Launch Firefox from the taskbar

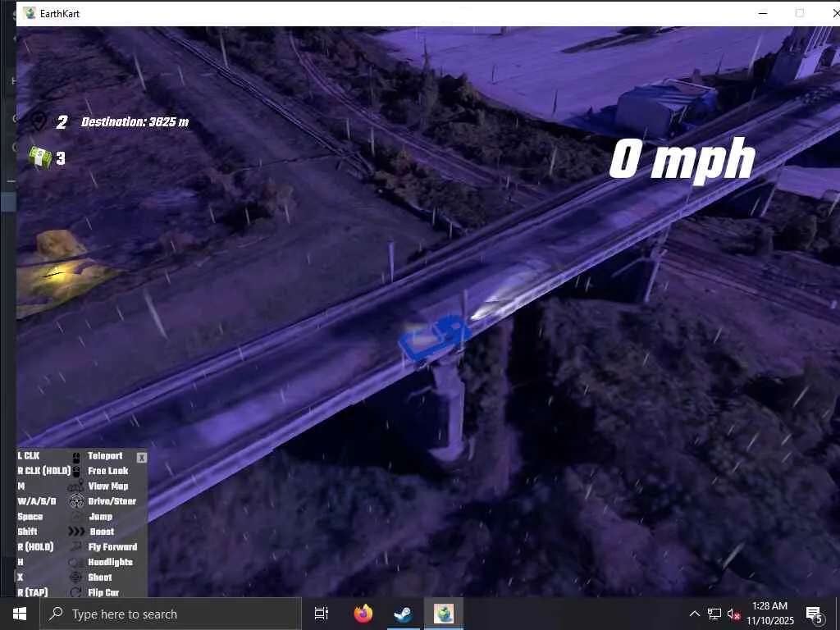(363, 614)
